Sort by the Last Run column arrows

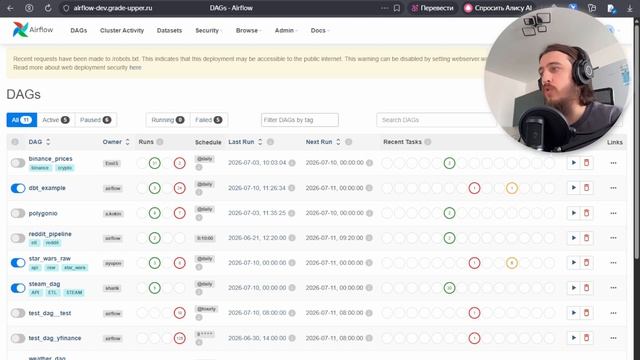[260, 142]
